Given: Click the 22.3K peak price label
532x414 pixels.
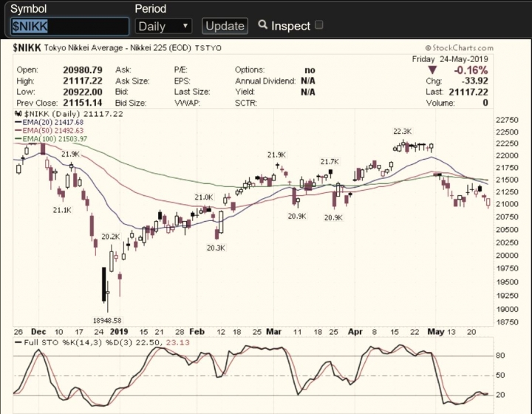Looking at the screenshot, I should tap(403, 132).
